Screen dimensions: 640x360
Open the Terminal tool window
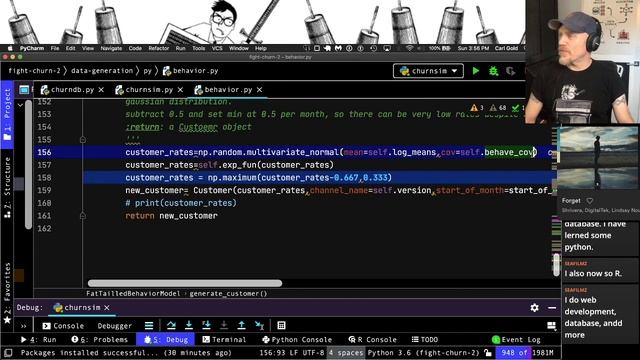[224, 340]
